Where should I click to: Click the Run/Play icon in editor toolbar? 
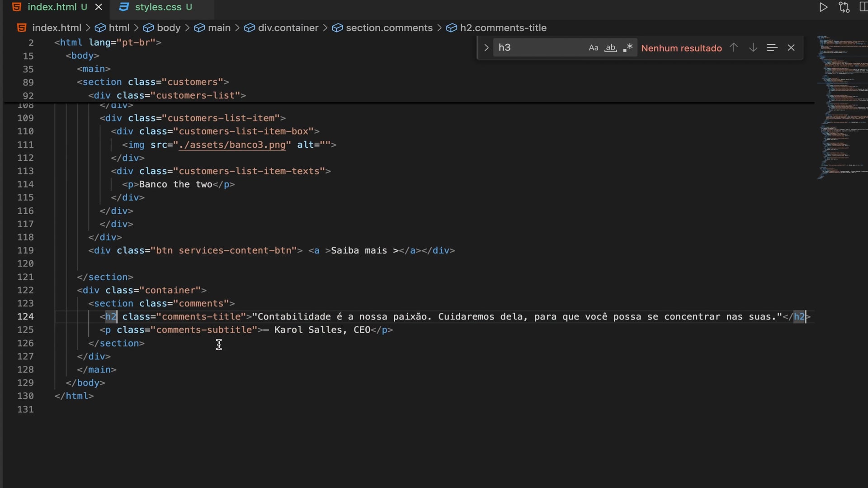coord(823,7)
